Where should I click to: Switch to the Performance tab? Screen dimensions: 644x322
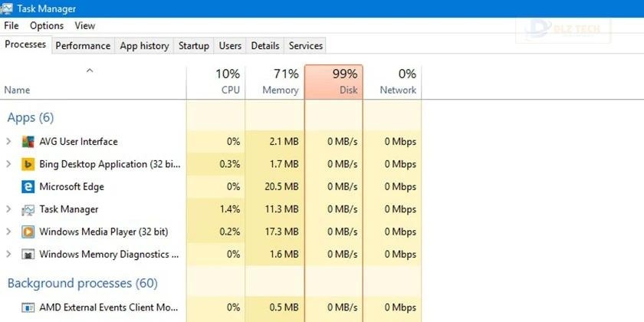pyautogui.click(x=83, y=46)
